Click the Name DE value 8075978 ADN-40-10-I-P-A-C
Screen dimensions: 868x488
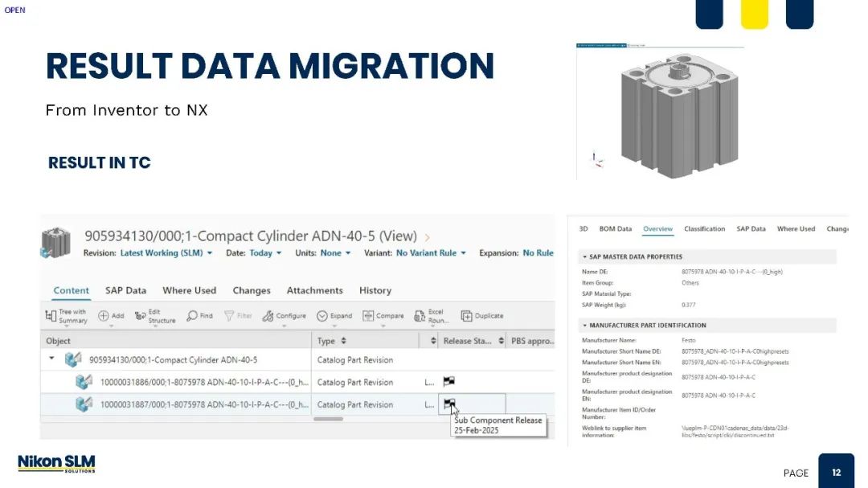[x=732, y=272]
